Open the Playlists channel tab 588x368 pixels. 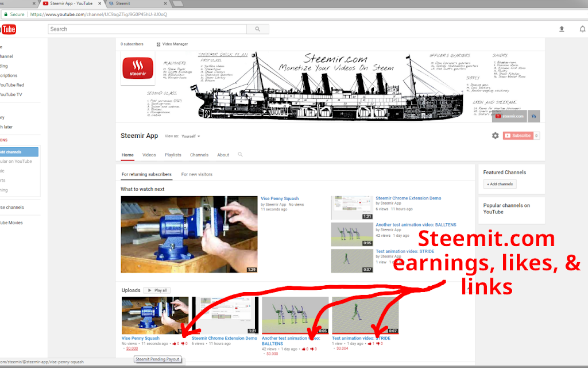(173, 155)
